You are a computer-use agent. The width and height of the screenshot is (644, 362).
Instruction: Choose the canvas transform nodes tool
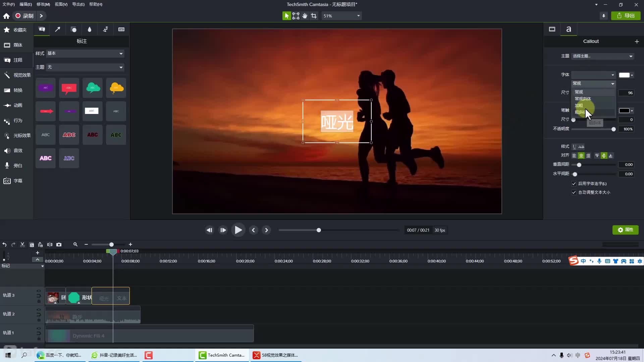click(296, 16)
